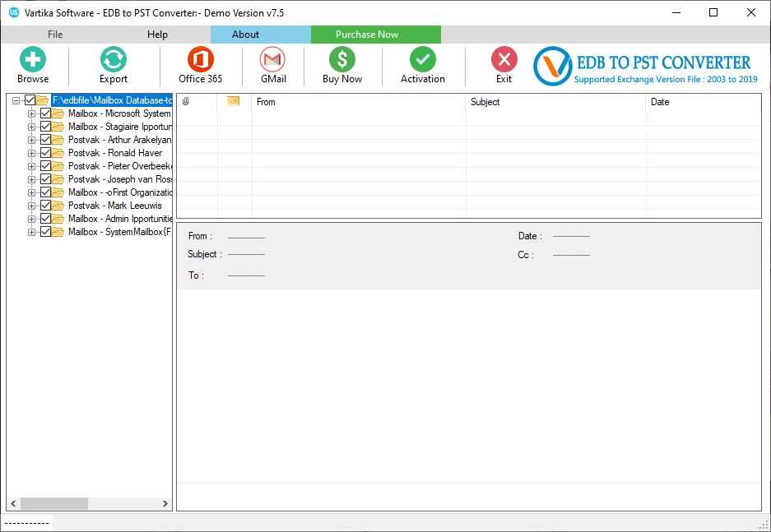Expand Postvak - Arthur Arakelyan node
This screenshot has width=771, height=532.
(32, 140)
